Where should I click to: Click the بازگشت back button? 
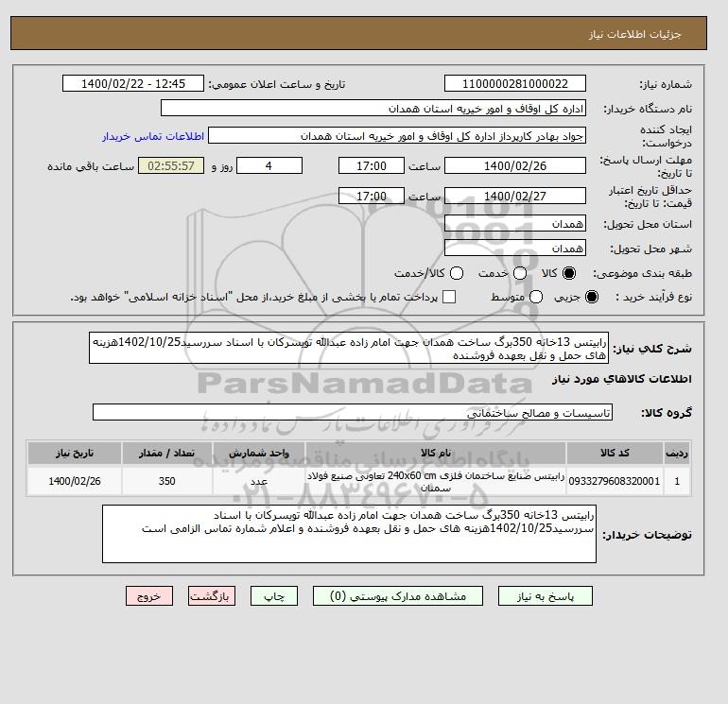pyautogui.click(x=212, y=596)
